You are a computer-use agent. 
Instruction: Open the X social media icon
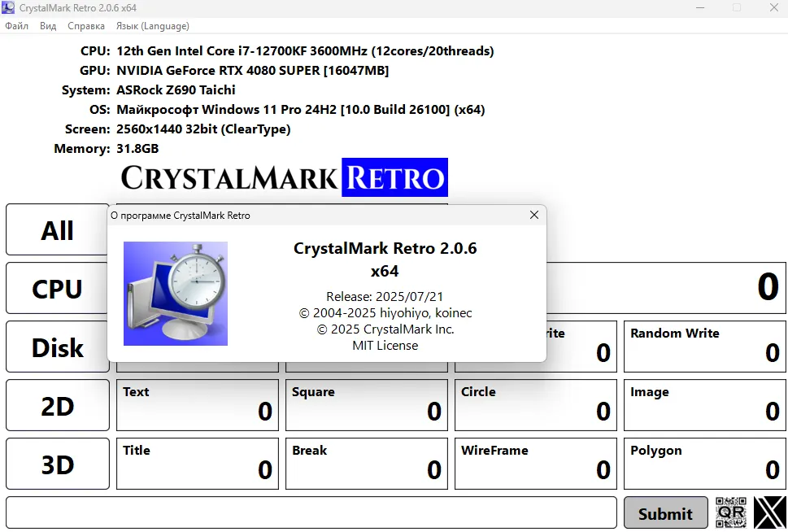coord(769,512)
